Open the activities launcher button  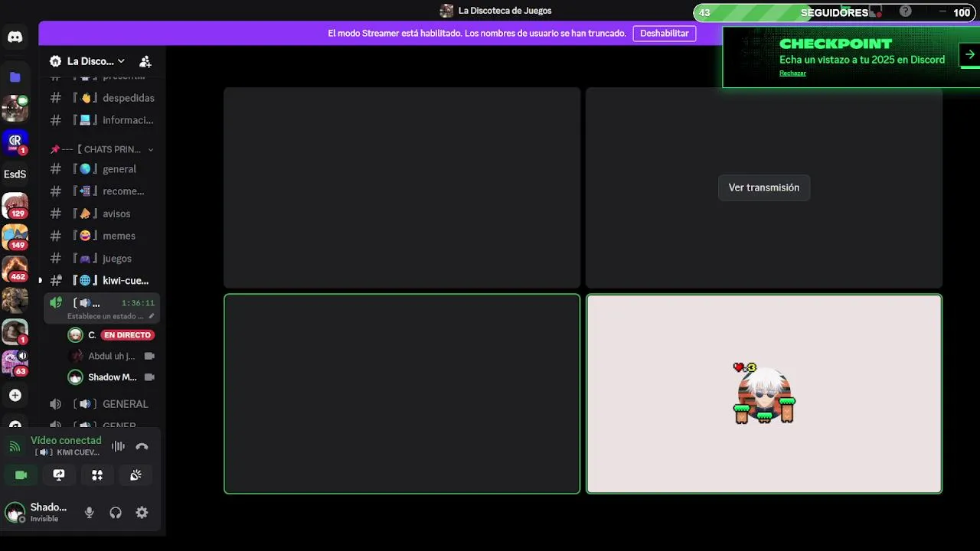97,475
